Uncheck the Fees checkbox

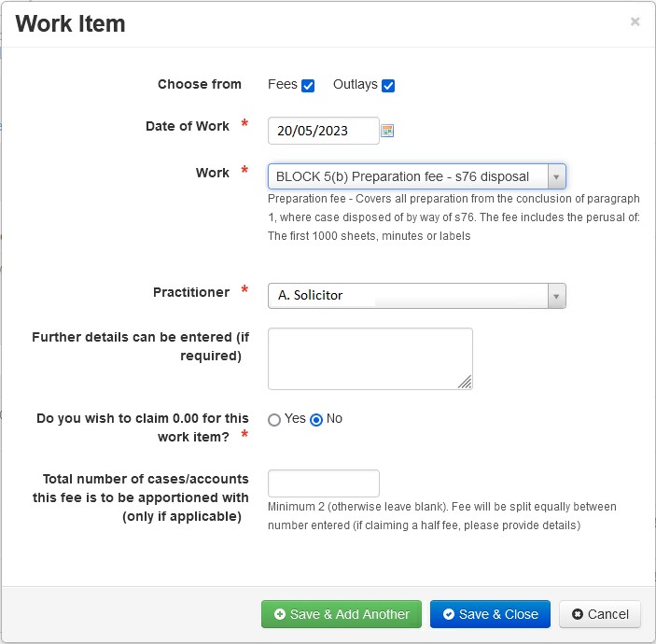point(308,85)
